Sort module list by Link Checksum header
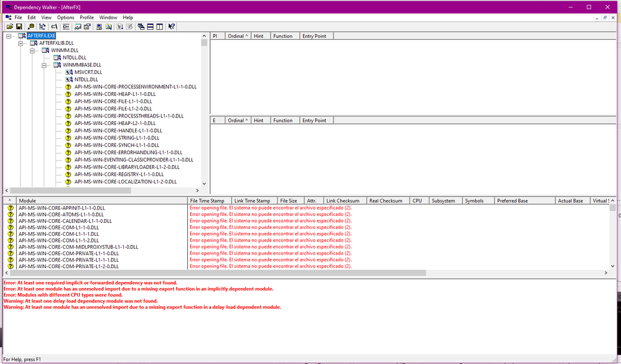Screen dimensions: 621x364 [x=345, y=201]
